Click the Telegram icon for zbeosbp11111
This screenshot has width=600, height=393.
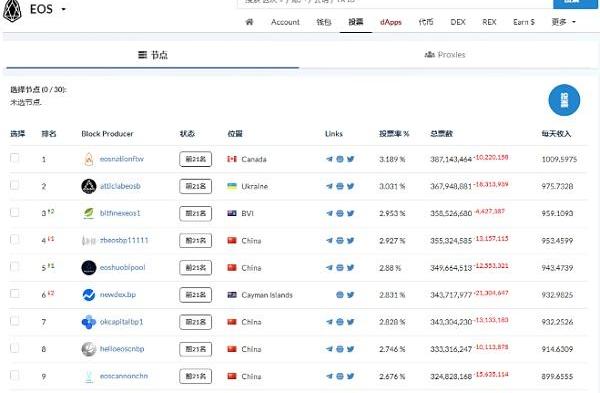coord(329,241)
